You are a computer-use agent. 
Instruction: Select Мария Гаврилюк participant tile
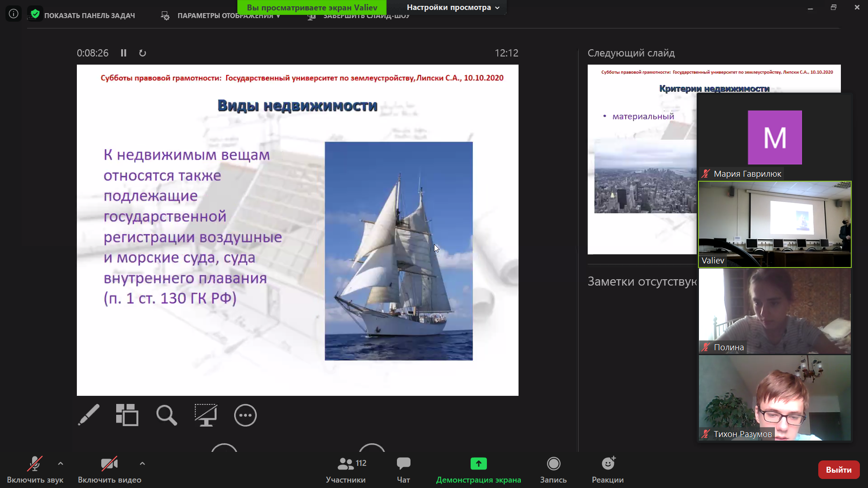click(774, 137)
